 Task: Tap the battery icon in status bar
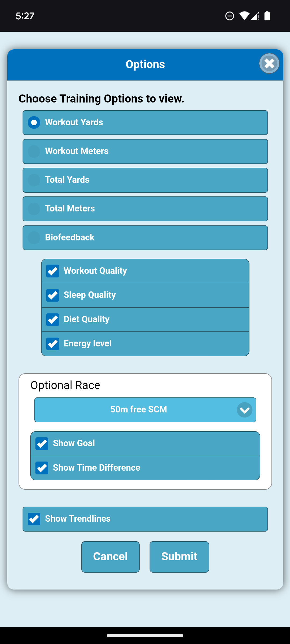(x=267, y=16)
